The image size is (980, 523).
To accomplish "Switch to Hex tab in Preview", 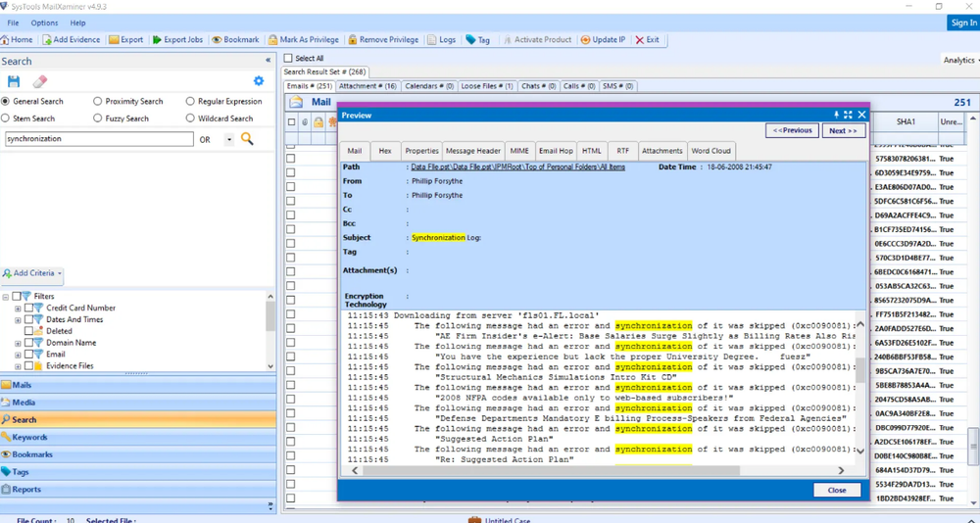I will tap(385, 151).
